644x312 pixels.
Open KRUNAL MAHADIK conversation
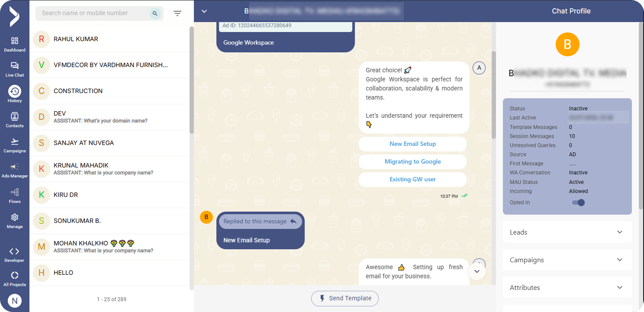[x=109, y=169]
